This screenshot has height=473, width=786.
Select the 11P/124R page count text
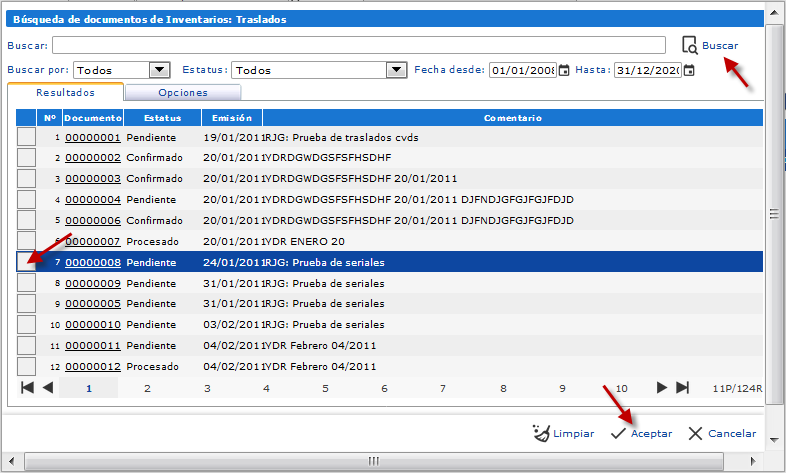tap(737, 388)
